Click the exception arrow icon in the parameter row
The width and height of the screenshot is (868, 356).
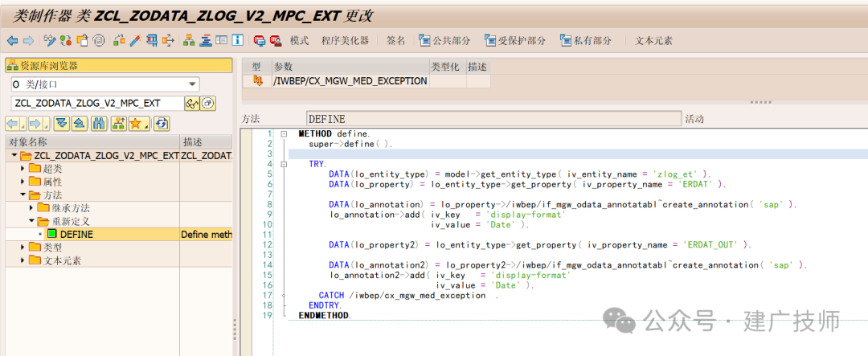[x=257, y=81]
